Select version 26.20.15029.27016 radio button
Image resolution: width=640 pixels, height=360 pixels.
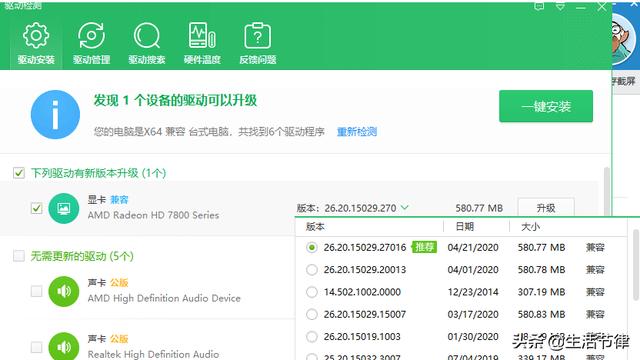pyautogui.click(x=312, y=247)
